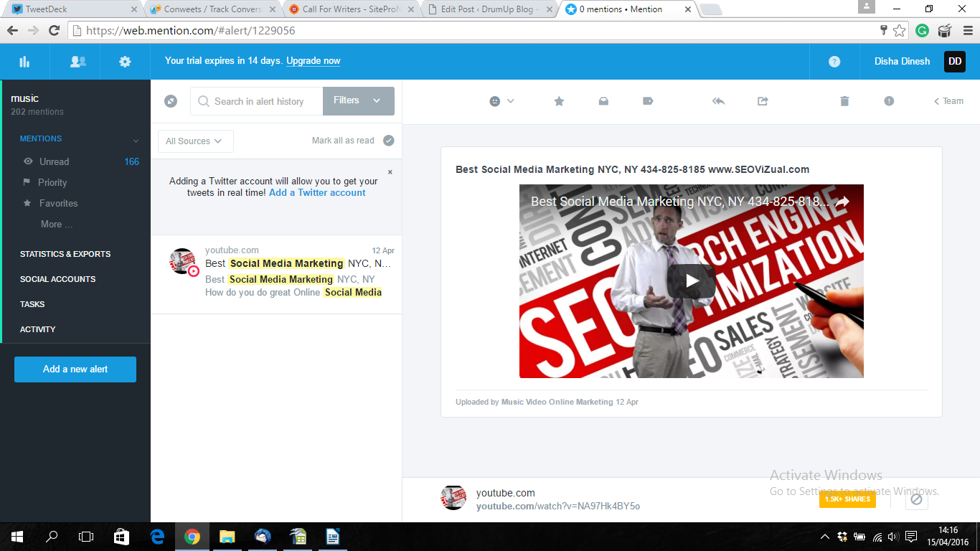This screenshot has width=980, height=551.
Task: Open the Filters dropdown
Action: coord(359,101)
